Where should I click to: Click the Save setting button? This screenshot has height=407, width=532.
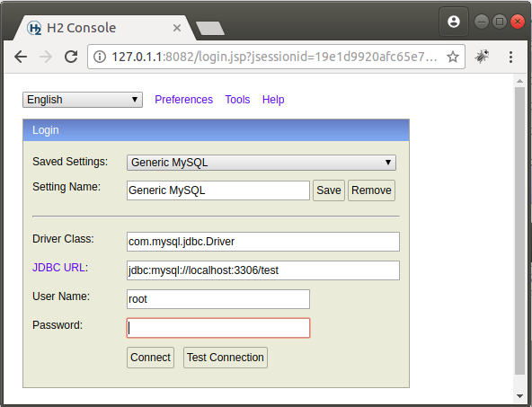(329, 190)
